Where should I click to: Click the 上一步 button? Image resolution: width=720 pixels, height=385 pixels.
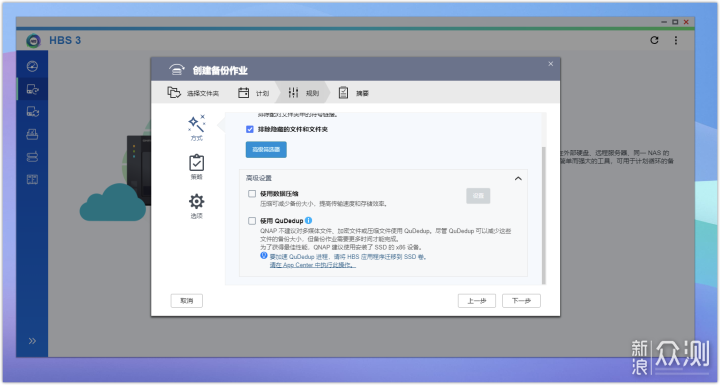[477, 301]
